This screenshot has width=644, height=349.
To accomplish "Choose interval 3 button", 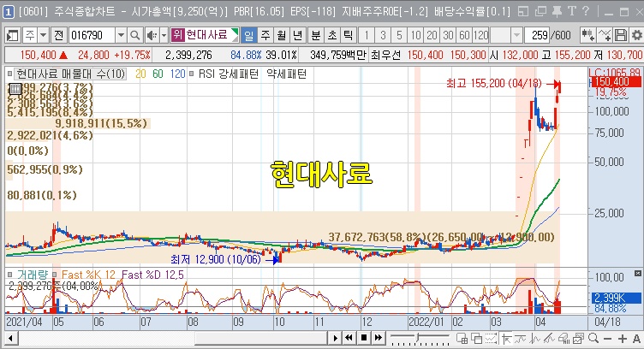I will 382,35.
